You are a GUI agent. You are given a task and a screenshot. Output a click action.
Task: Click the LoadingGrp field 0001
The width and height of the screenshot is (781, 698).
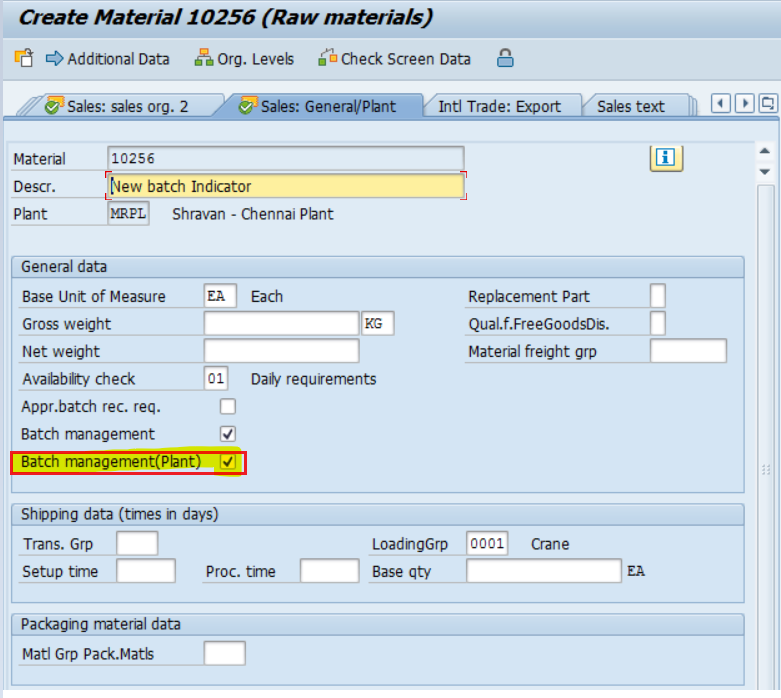tap(487, 544)
